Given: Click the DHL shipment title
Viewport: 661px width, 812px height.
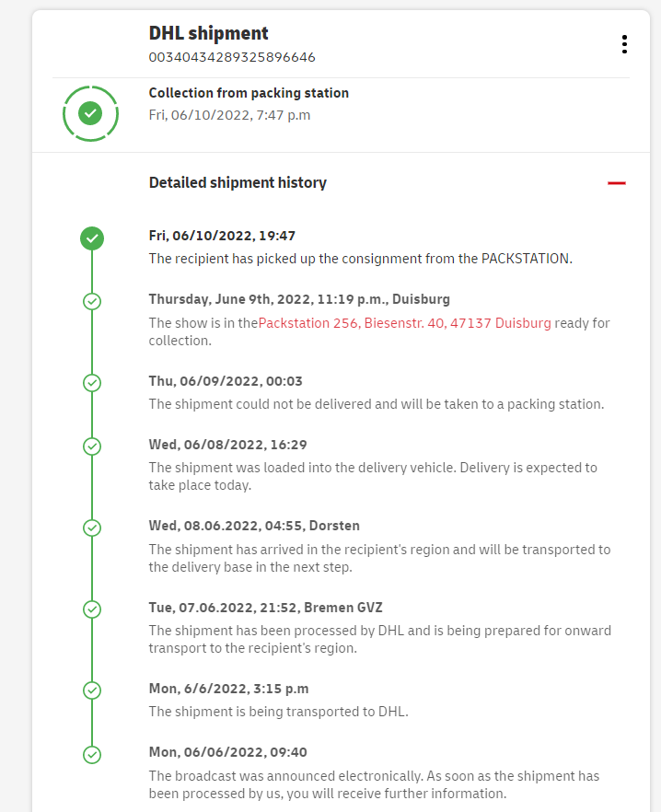Looking at the screenshot, I should (x=209, y=33).
